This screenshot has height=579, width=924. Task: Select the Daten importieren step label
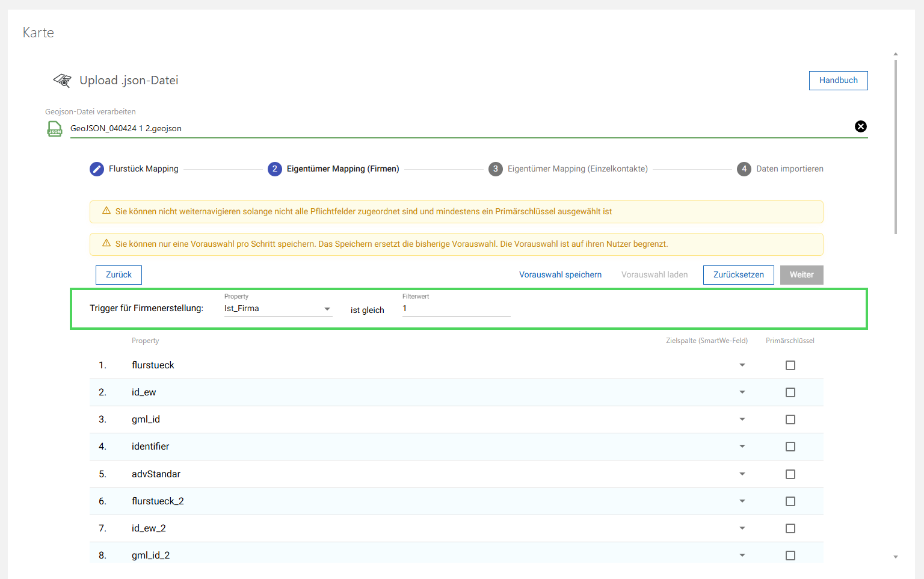790,169
